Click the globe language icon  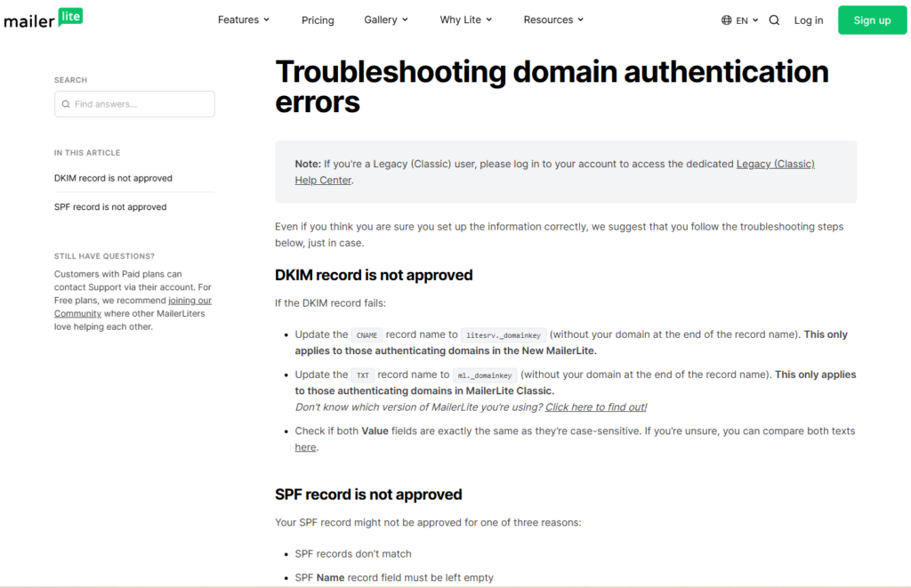coord(726,20)
